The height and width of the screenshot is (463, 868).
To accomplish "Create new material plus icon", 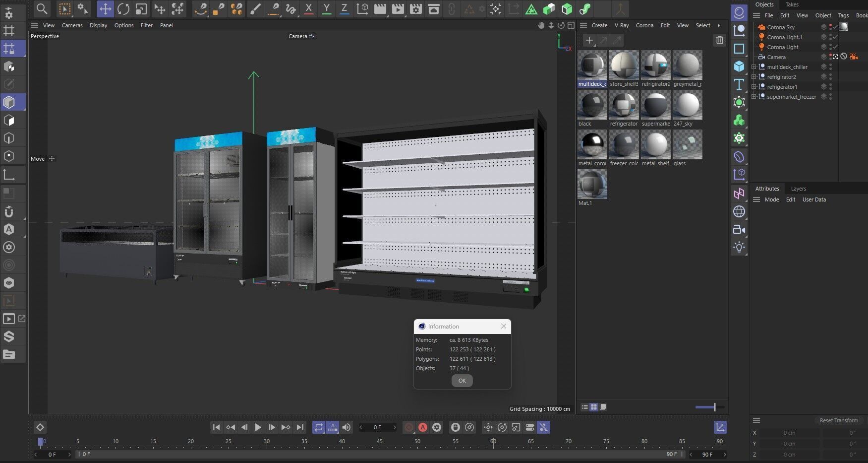I will (589, 40).
